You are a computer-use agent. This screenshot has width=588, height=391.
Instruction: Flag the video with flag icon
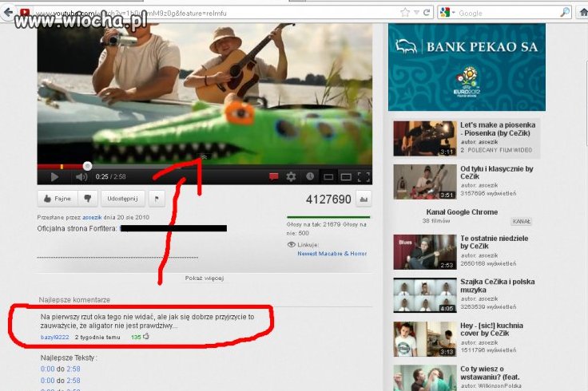[157, 199]
